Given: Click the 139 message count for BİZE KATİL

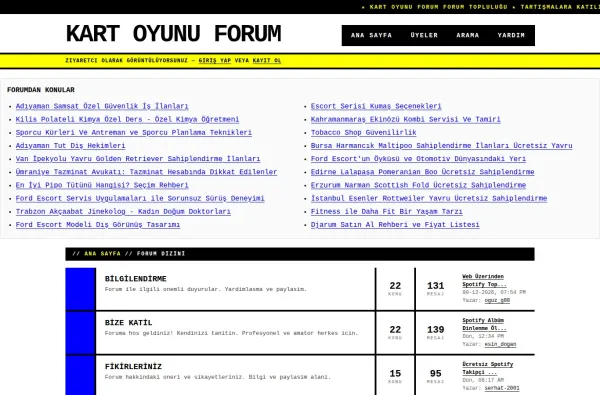Looking at the screenshot, I should [x=435, y=330].
